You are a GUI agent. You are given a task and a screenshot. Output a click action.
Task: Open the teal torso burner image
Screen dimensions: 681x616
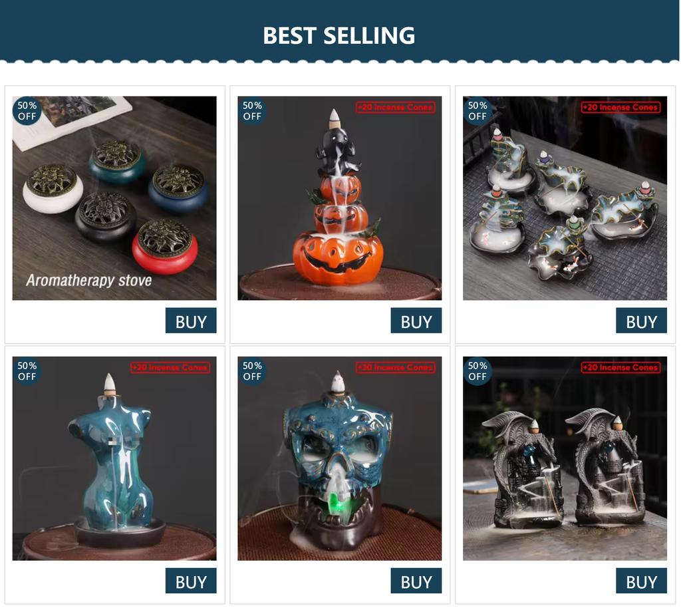pos(114,459)
